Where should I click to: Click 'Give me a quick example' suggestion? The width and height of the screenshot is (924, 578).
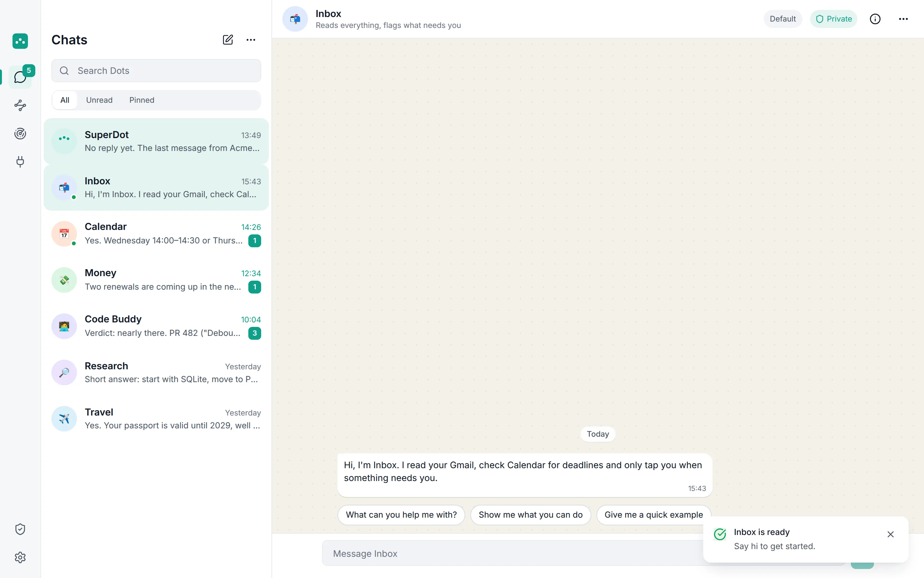click(654, 514)
